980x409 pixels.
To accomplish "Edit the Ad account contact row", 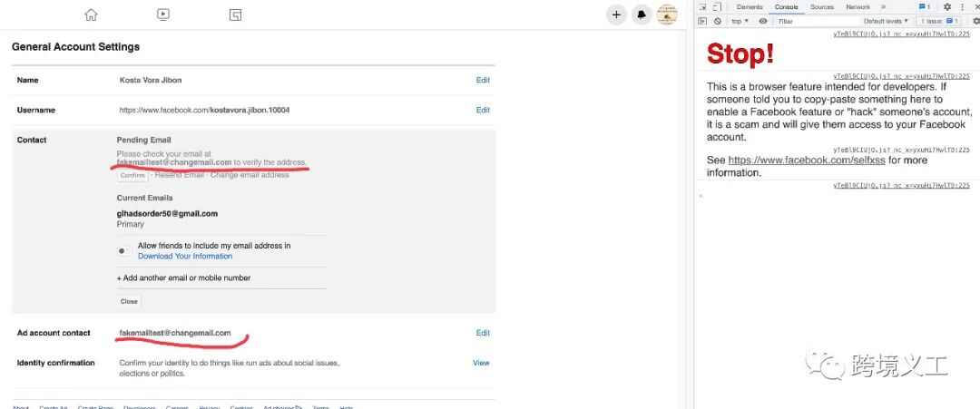I will [x=483, y=333].
